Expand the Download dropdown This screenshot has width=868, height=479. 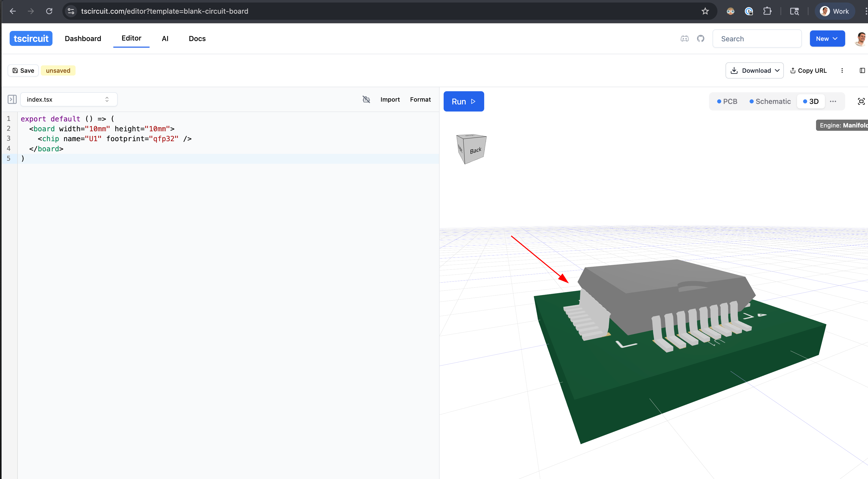[x=754, y=70]
